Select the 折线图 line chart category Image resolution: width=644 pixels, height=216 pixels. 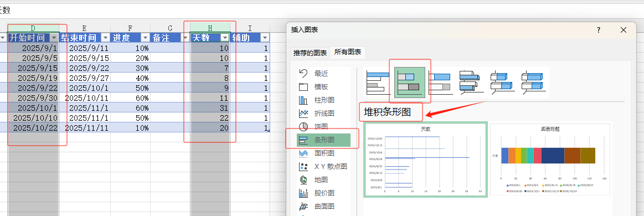323,114
